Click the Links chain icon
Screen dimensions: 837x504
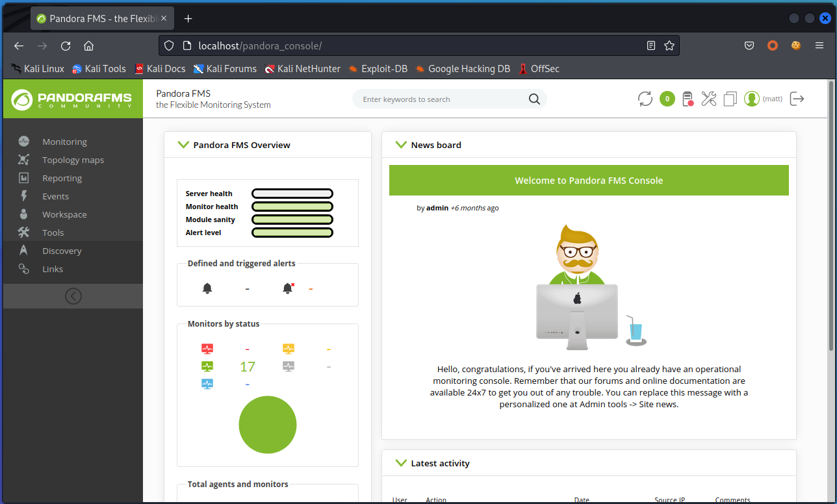point(24,269)
